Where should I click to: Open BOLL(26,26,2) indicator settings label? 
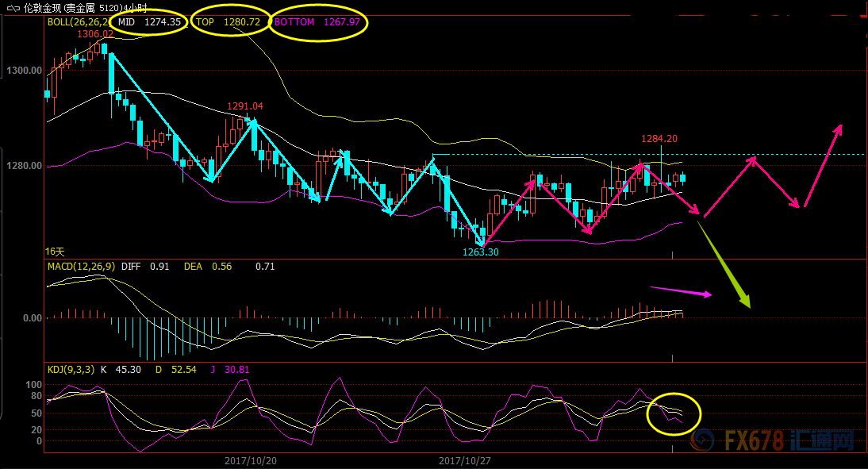pyautogui.click(x=75, y=22)
